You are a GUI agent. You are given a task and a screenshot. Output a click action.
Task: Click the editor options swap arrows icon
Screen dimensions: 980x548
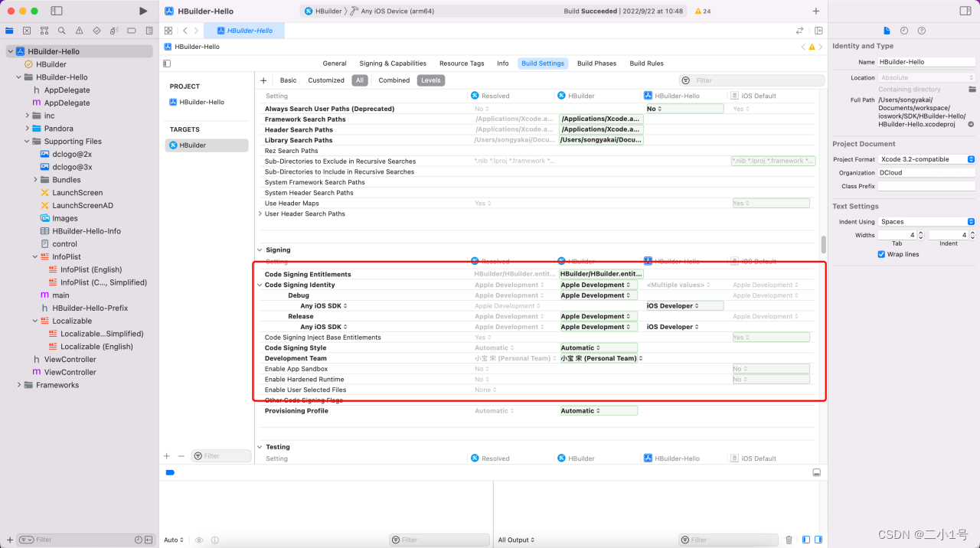[800, 31]
